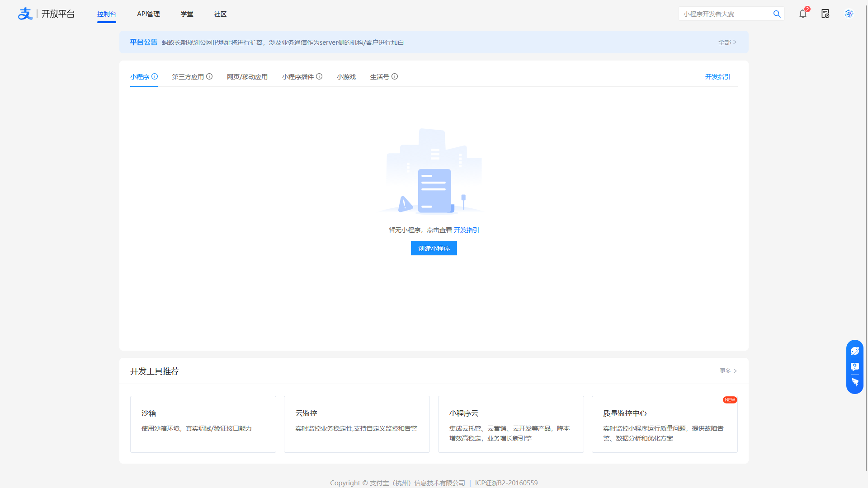Click the user avatar icon

849,14
